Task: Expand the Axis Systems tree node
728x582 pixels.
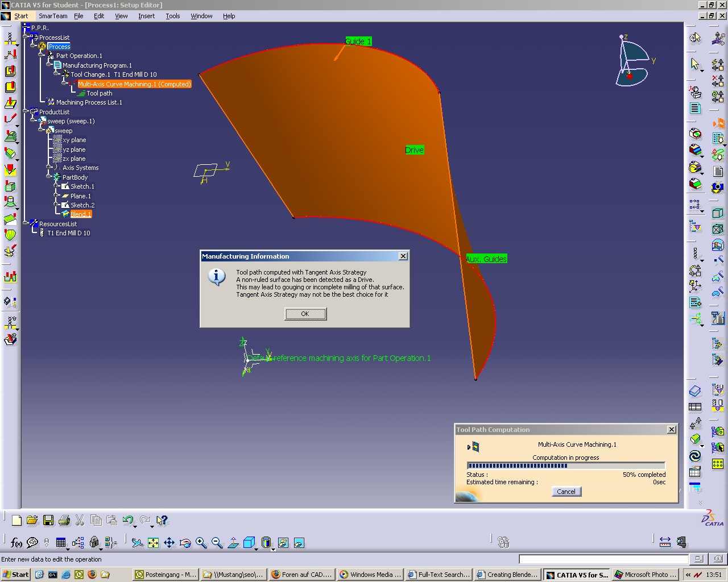Action: click(49, 168)
